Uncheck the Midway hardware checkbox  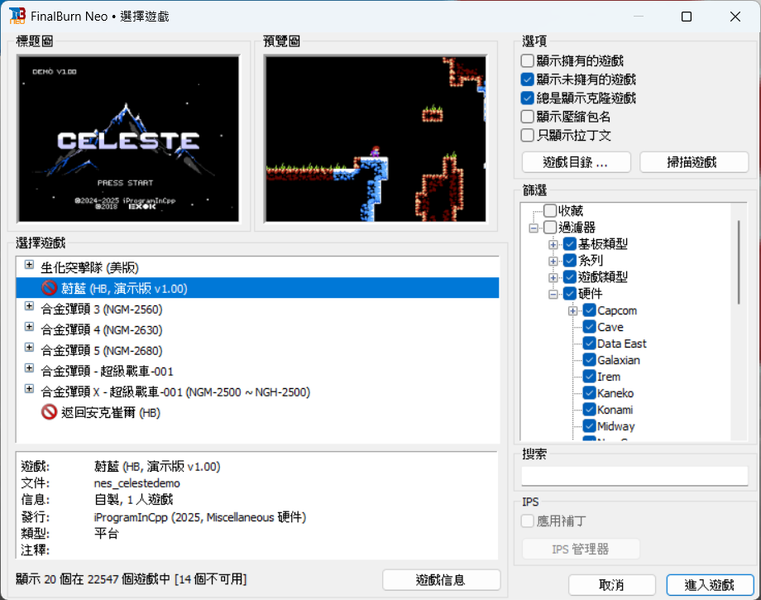589,426
